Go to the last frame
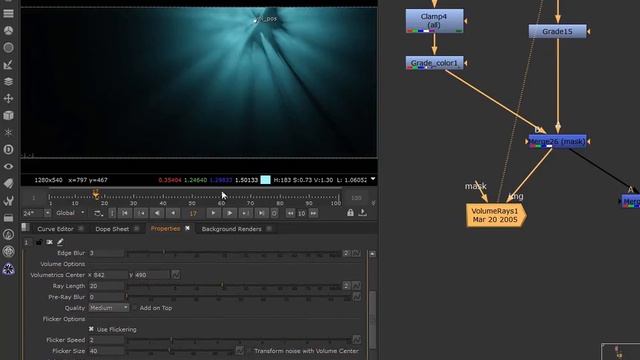 [261, 213]
